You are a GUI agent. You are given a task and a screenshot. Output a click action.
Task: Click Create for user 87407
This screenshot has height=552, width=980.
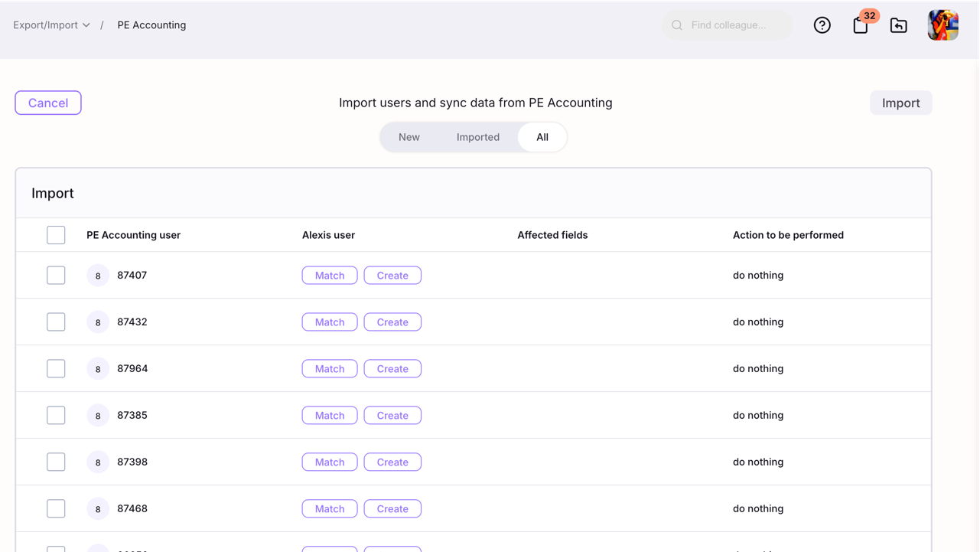click(x=392, y=276)
